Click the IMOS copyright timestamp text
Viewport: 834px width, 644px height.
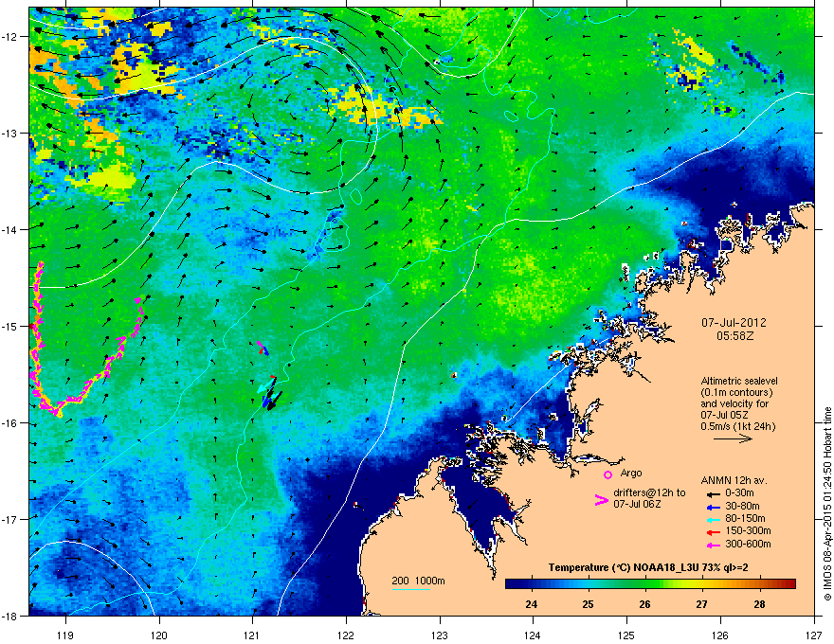(x=827, y=504)
